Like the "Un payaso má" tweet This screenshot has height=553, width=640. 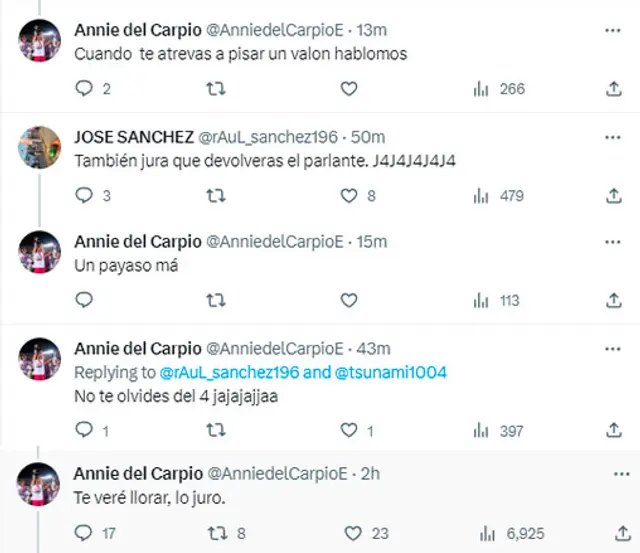pos(348,300)
